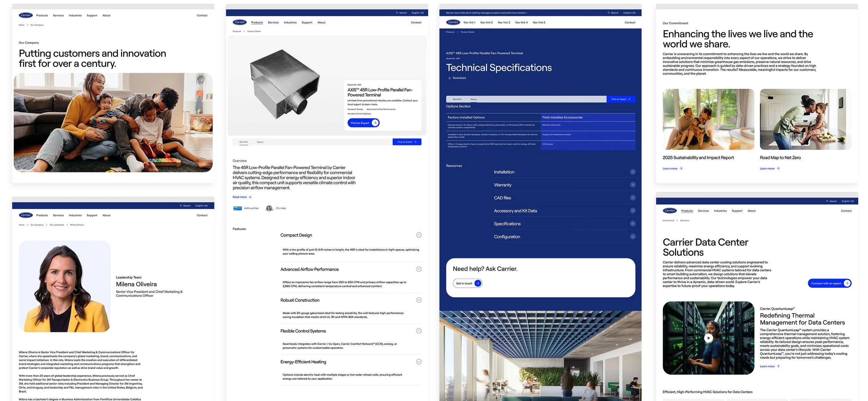The width and height of the screenshot is (868, 401).
Task: Play the data center video thumbnail
Action: [x=708, y=338]
